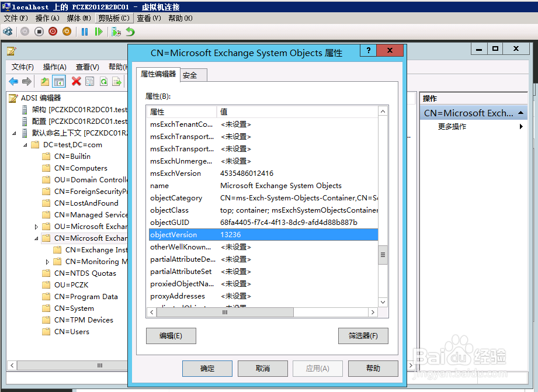Click the greyed Start VM power icon

coord(25,32)
